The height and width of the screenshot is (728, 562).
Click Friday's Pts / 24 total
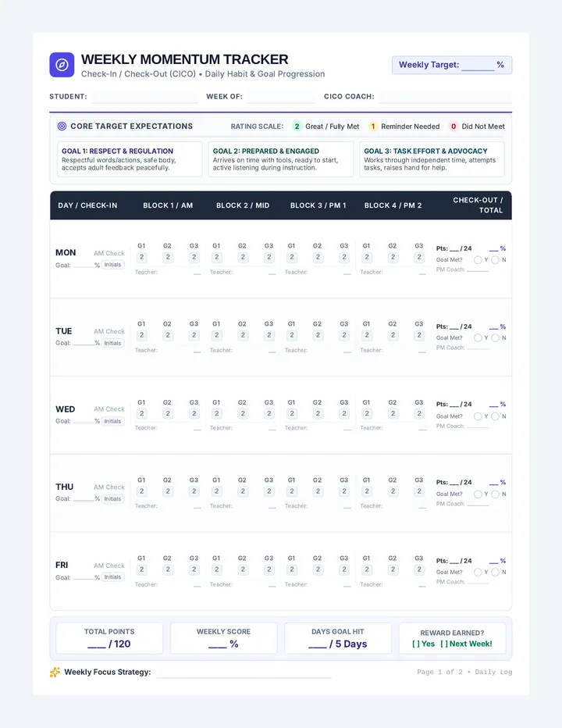coord(454,561)
